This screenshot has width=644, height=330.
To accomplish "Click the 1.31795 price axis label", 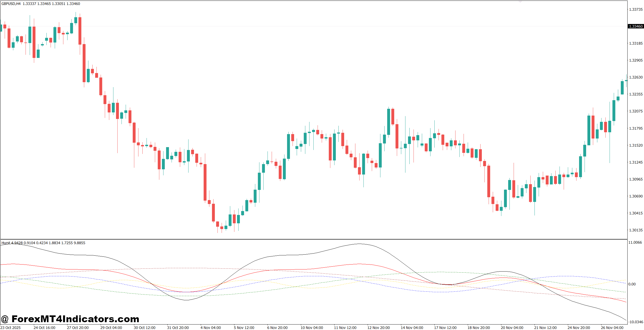I will (x=636, y=128).
